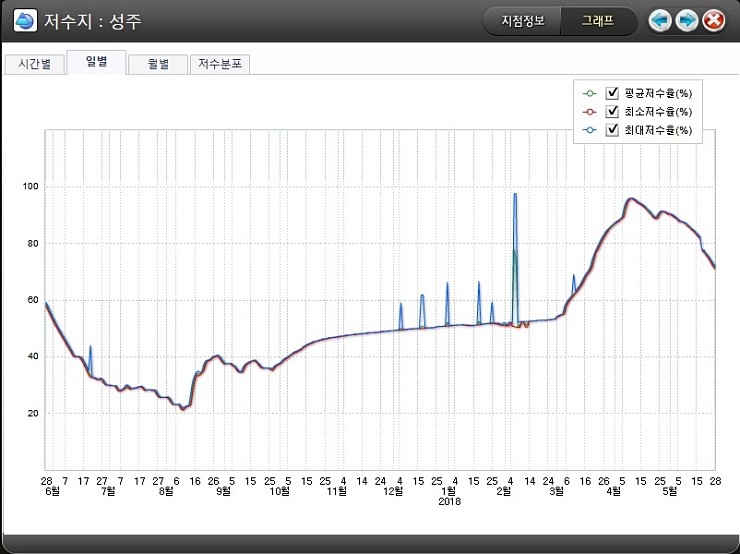Go to previous with the left arrow button
Image resolution: width=740 pixels, height=554 pixels.
(660, 21)
